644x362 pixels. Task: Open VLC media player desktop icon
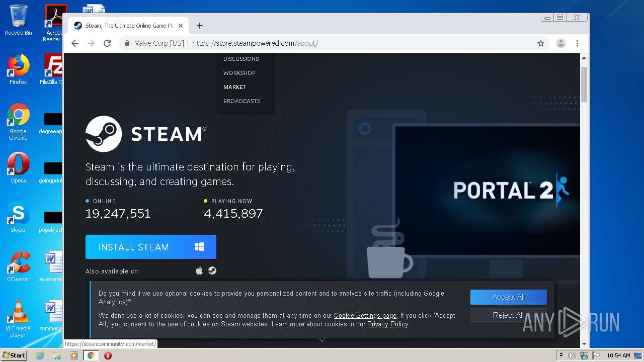click(x=18, y=319)
